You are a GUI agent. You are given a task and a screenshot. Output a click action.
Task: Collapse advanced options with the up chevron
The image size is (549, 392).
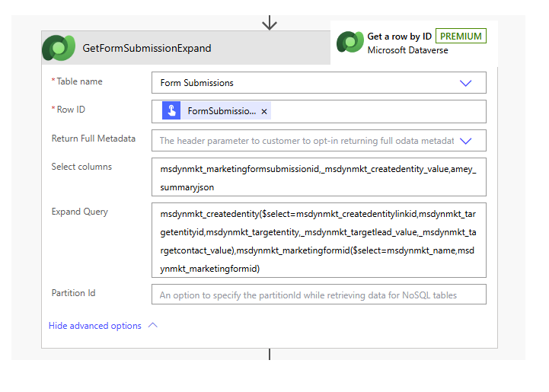[152, 325]
